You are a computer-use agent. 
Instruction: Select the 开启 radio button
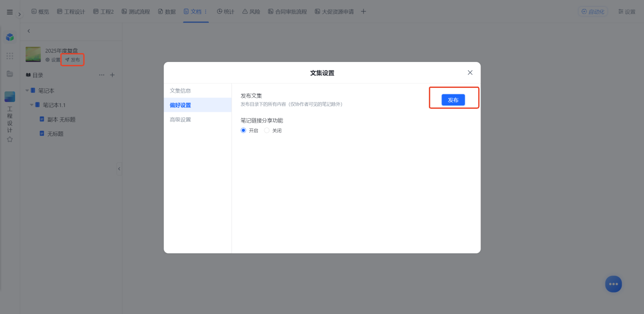(243, 131)
